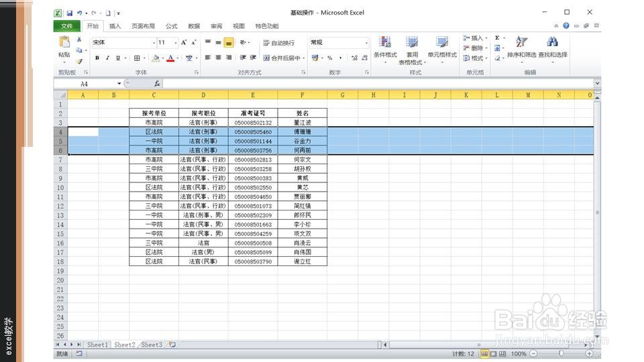Click the Conditional Formatting icon

coord(385,42)
